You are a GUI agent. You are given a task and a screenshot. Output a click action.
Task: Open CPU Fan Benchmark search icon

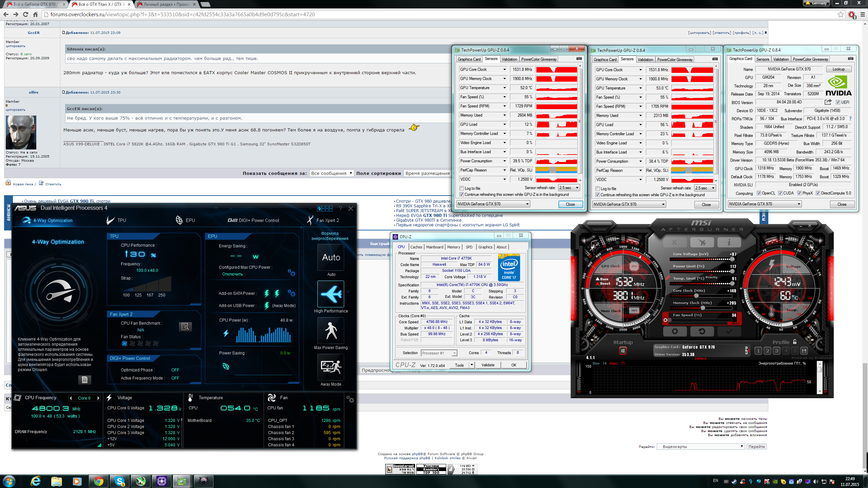pyautogui.click(x=185, y=326)
